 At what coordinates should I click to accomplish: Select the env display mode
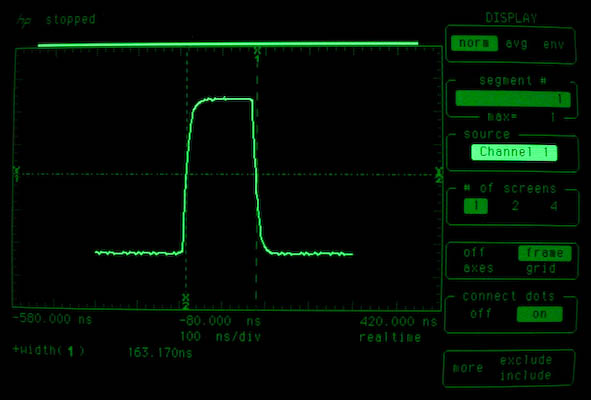553,44
